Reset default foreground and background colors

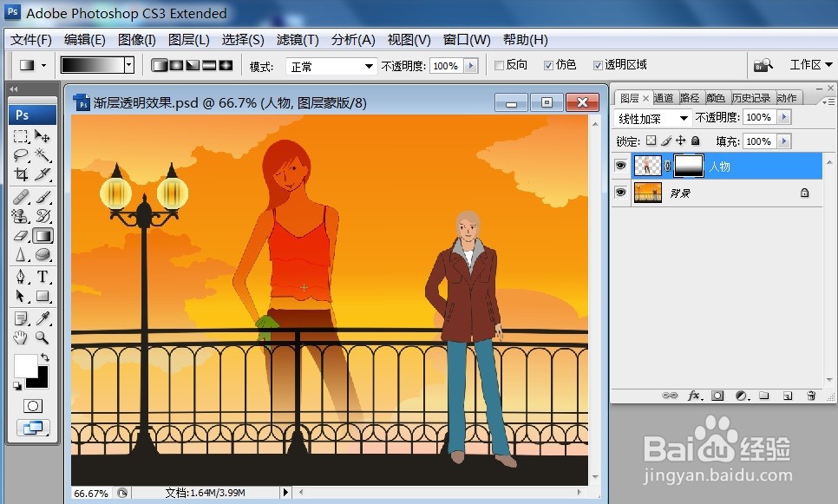(x=17, y=386)
